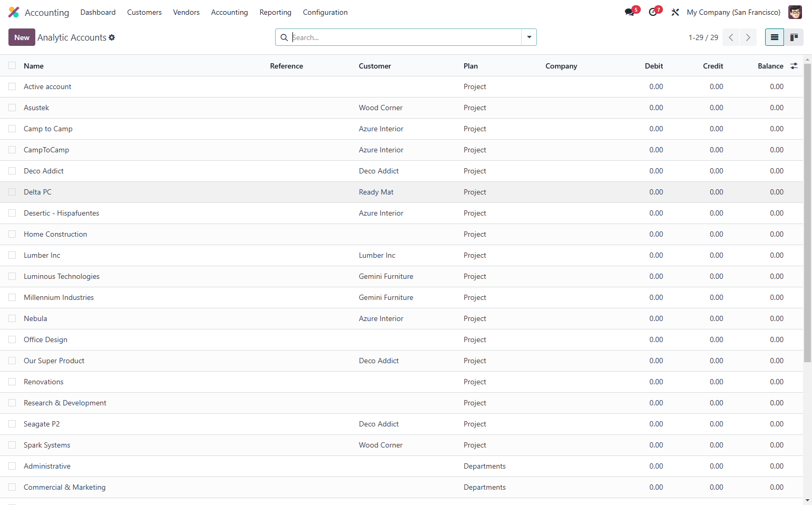Image resolution: width=812 pixels, height=505 pixels.
Task: Go to next page arrow
Action: tap(748, 37)
